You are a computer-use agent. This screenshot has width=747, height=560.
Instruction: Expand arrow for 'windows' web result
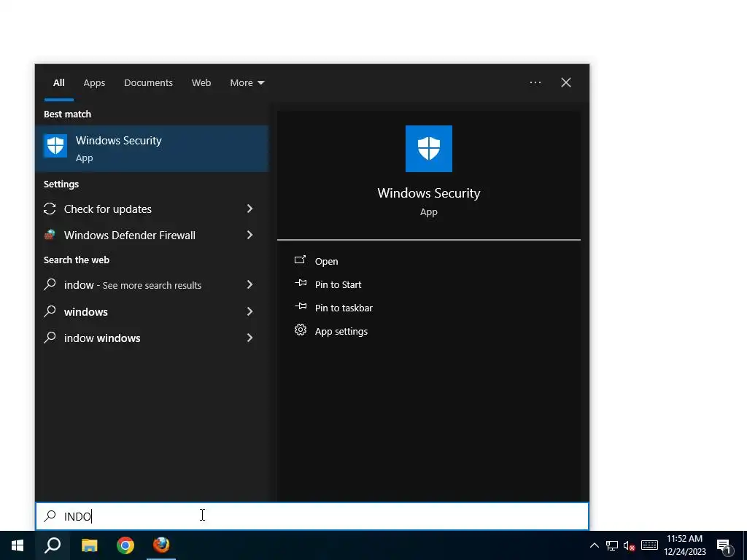(x=249, y=311)
